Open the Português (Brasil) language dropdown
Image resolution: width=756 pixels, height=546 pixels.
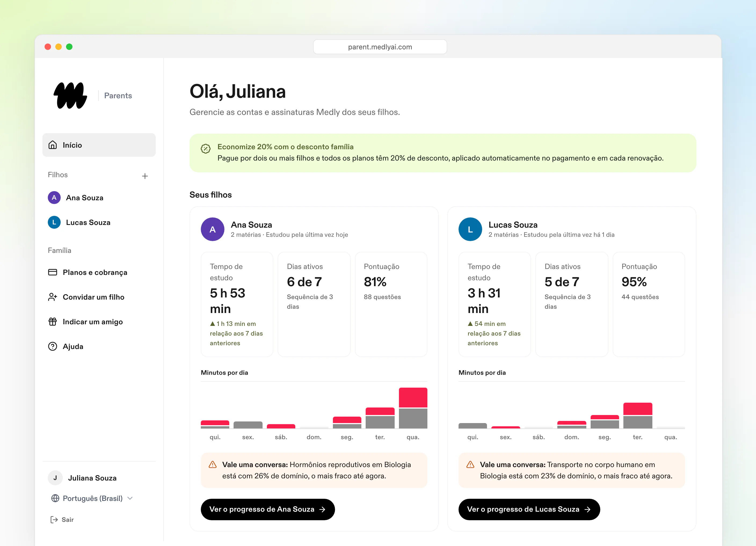click(92, 498)
